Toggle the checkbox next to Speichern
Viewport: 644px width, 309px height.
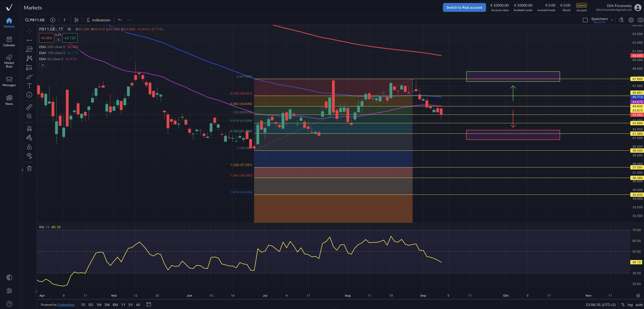(x=585, y=20)
